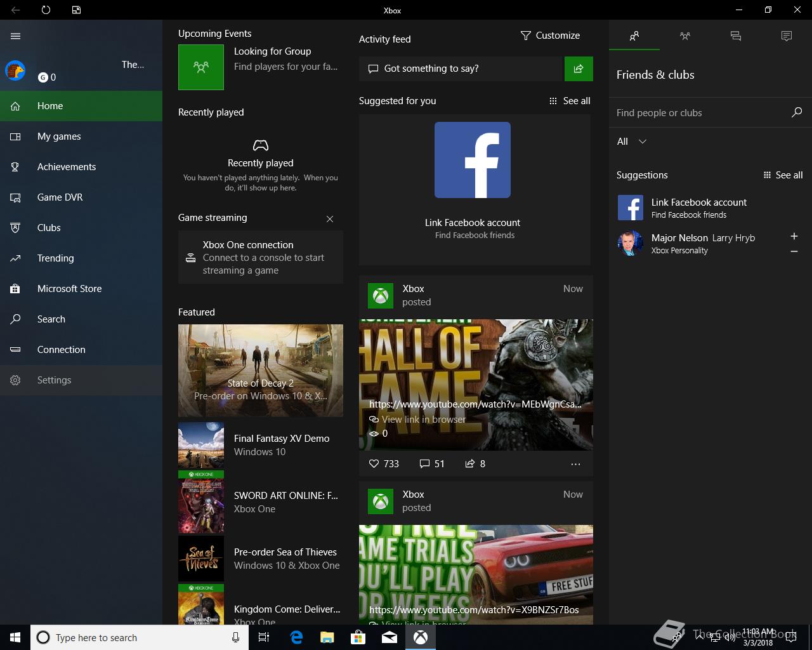Click Xbox One connection card

pos(261,257)
